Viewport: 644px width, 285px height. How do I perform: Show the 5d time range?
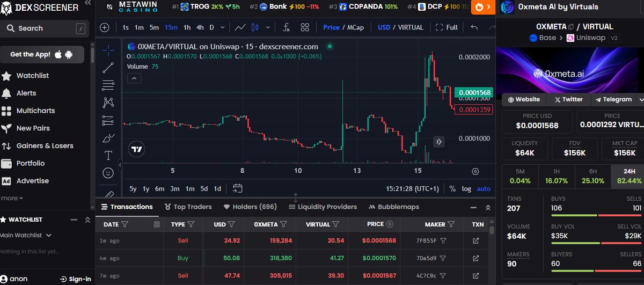[x=204, y=188]
